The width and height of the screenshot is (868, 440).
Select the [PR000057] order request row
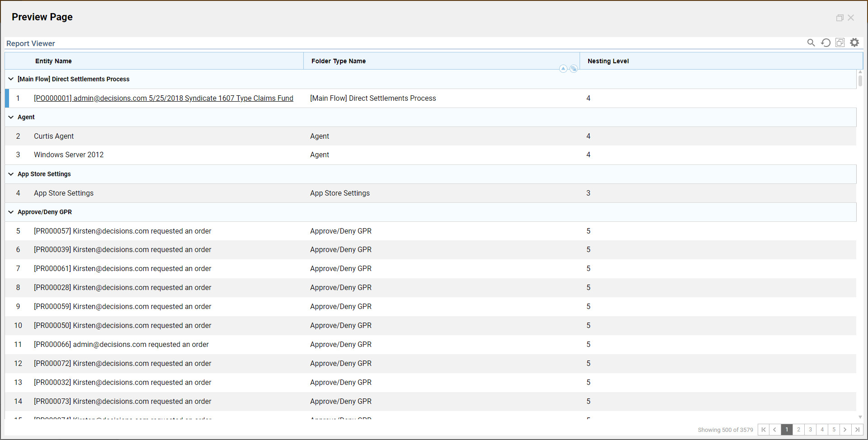pos(430,231)
